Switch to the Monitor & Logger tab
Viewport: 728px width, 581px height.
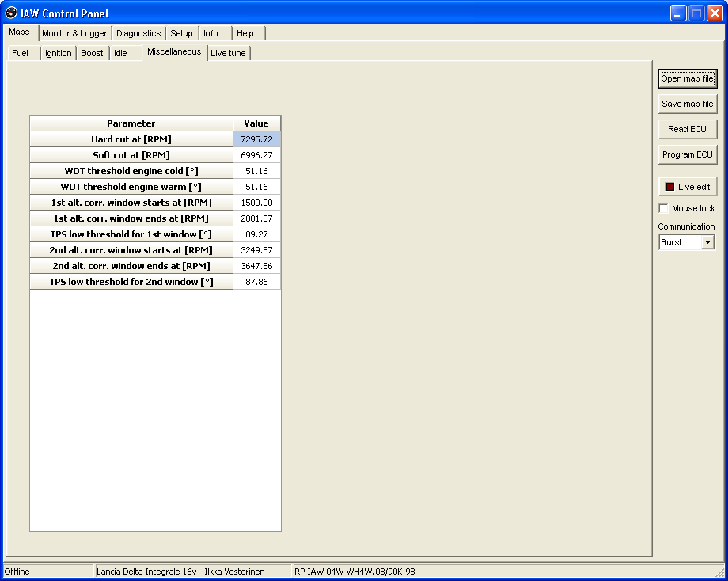pos(74,33)
